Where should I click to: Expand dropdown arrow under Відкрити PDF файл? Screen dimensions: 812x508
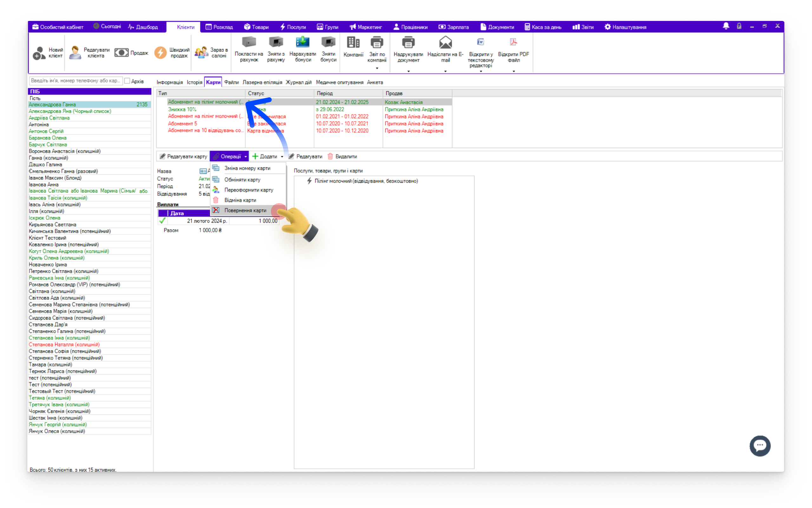(x=514, y=71)
